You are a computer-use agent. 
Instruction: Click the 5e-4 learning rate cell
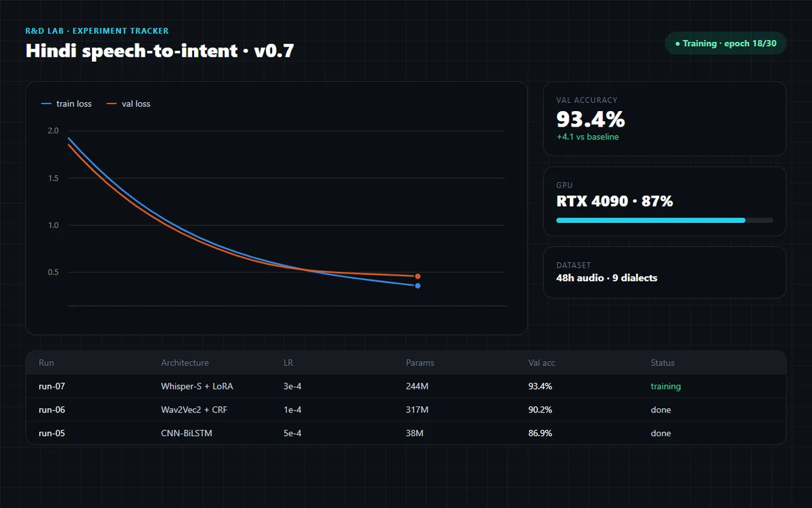292,433
